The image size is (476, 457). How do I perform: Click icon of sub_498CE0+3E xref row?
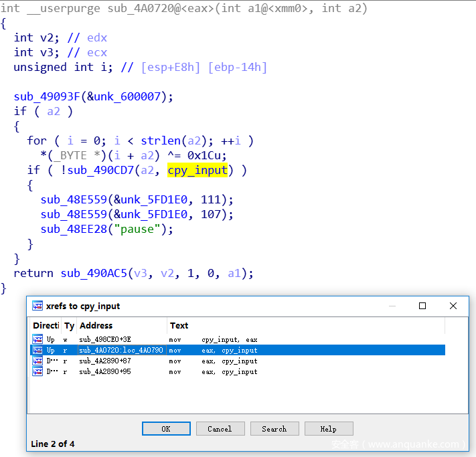(37, 339)
